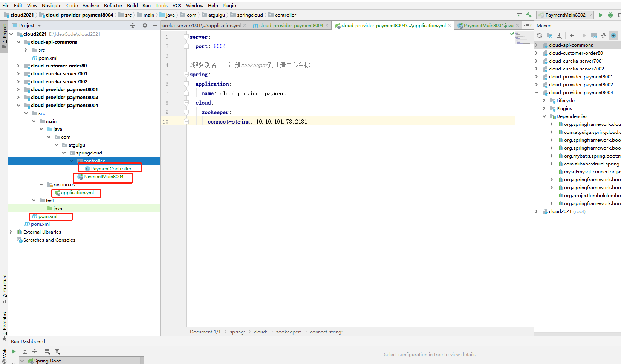Open the run configuration selector dropdown
The height and width of the screenshot is (364, 621).
565,15
